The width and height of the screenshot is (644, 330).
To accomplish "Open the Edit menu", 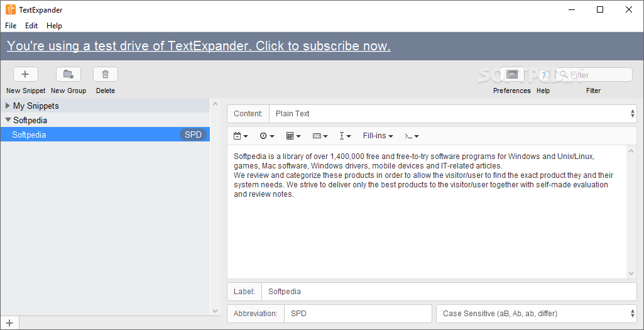I will [x=31, y=26].
